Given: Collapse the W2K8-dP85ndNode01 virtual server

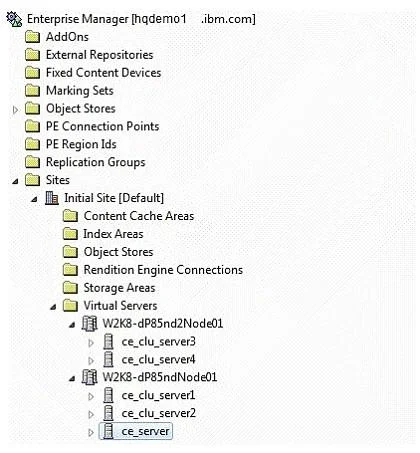Looking at the screenshot, I should pos(72,379).
